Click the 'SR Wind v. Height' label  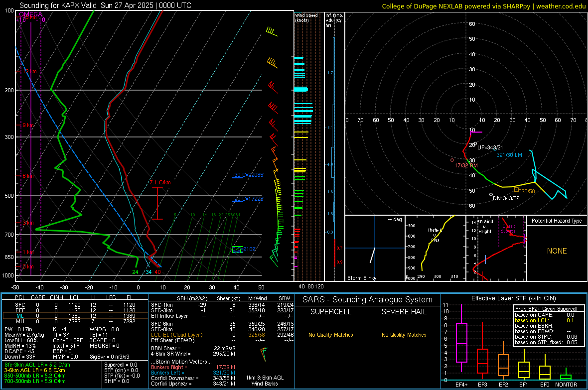485,227
